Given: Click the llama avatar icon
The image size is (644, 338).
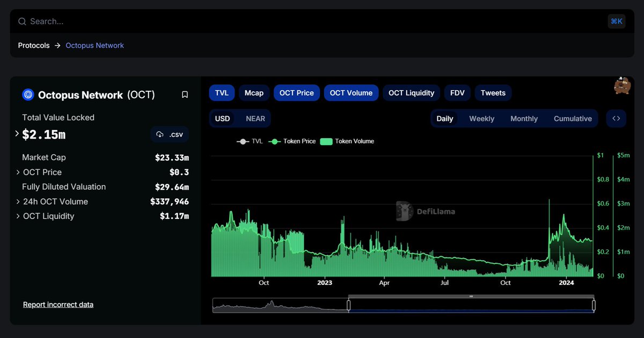Looking at the screenshot, I should pos(622,85).
